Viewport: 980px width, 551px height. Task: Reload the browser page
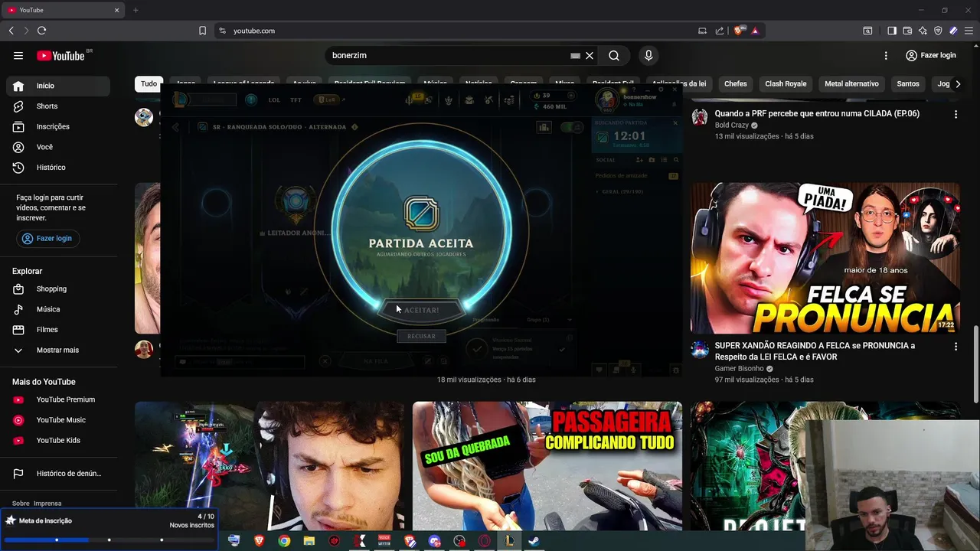tap(41, 31)
